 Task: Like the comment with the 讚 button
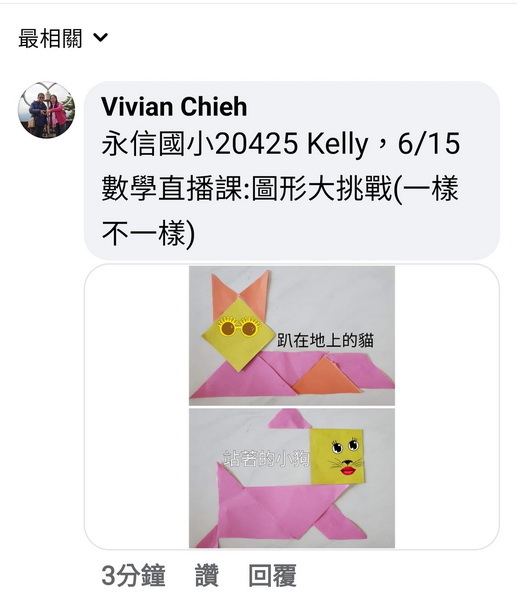pos(207,575)
